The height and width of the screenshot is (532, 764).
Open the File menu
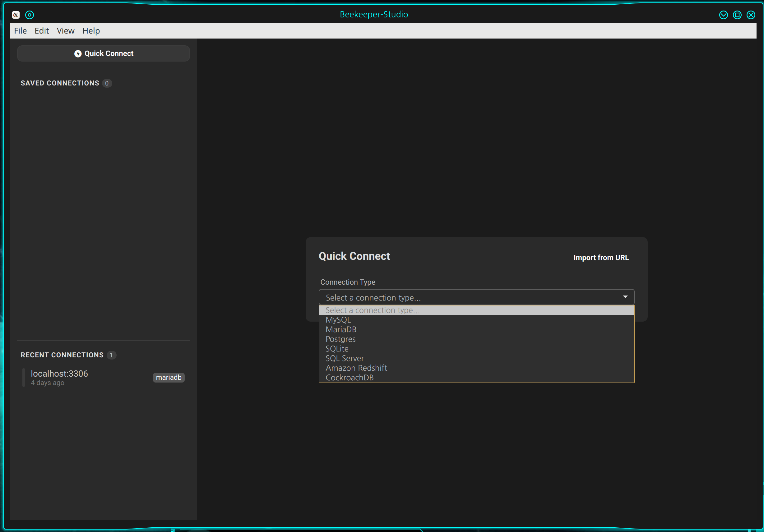(x=20, y=30)
